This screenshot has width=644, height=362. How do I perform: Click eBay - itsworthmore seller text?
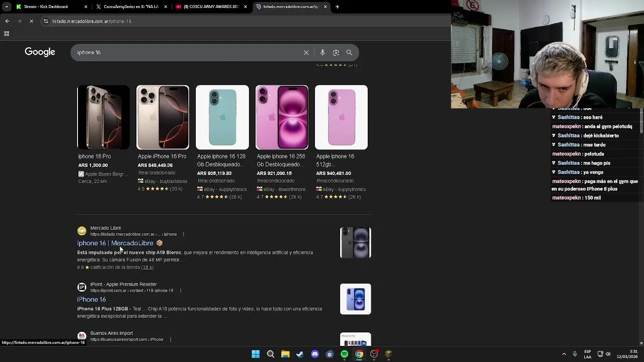pyautogui.click(x=284, y=190)
